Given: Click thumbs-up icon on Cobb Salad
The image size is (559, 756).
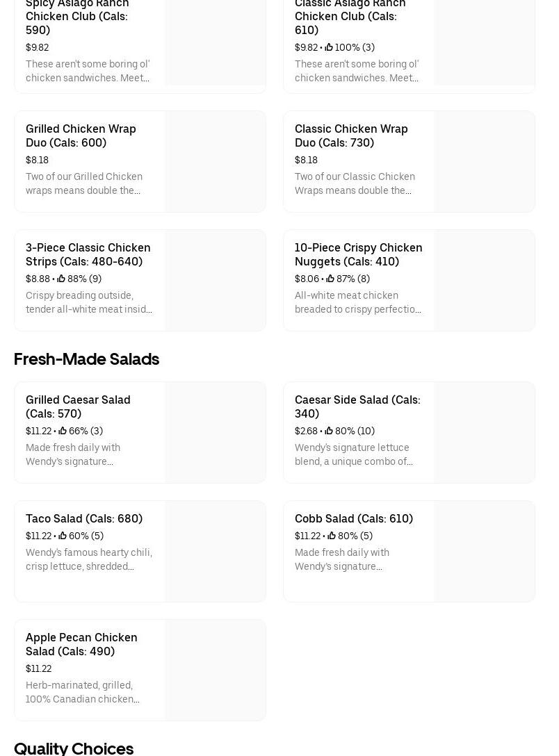Looking at the screenshot, I should [332, 536].
